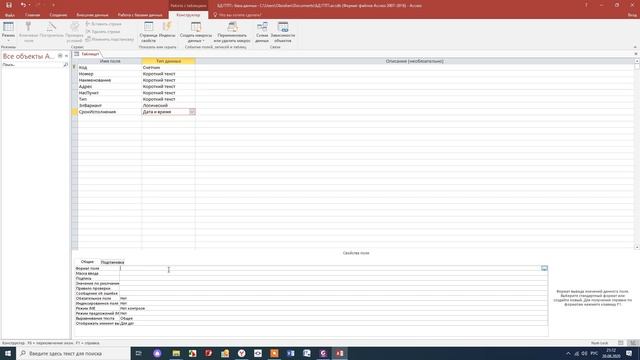Open the notification center icon in the tray
Viewport: 640px width, 360px height.
coord(629,353)
